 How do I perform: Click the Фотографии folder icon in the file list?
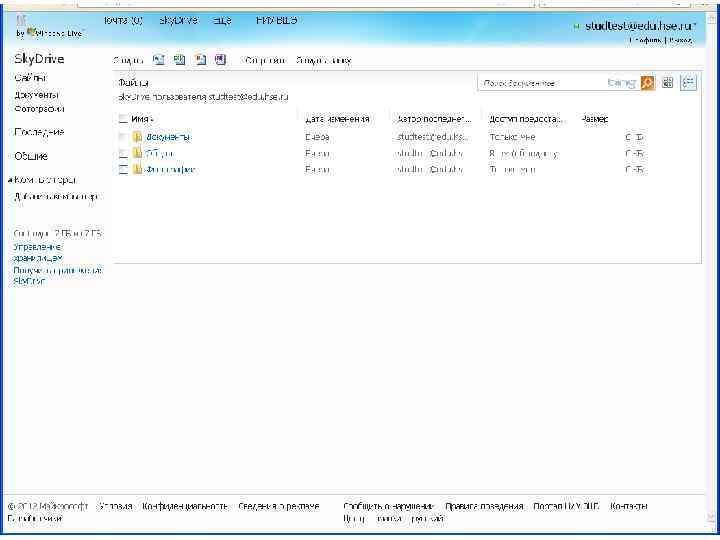[137, 169]
